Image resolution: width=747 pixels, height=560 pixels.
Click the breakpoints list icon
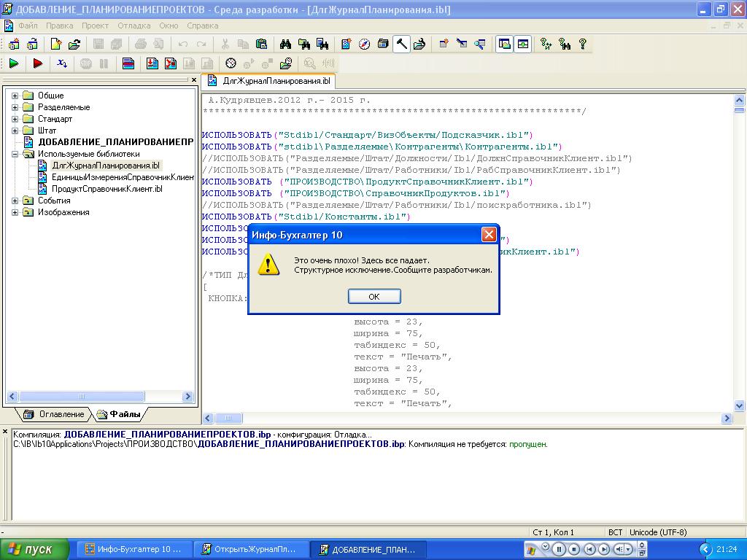point(128,63)
